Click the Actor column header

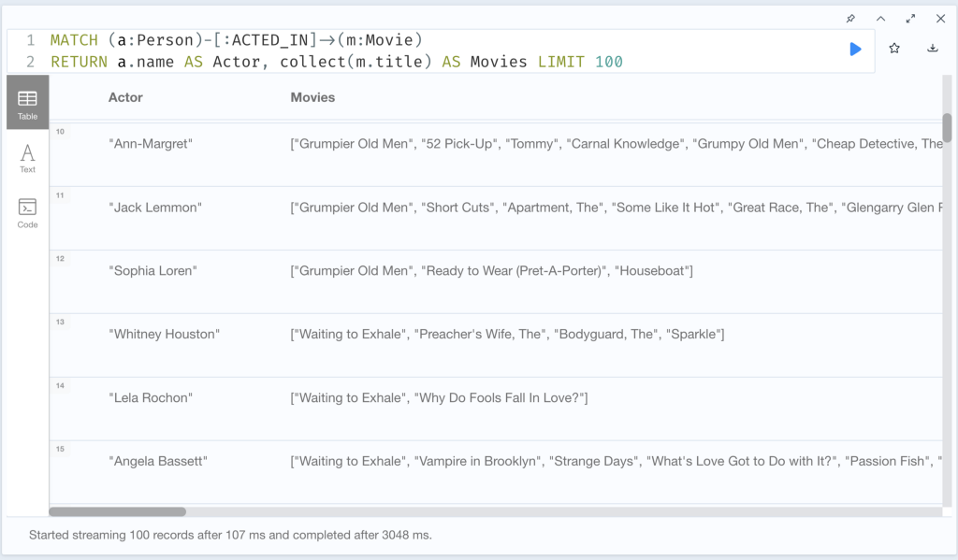[x=125, y=98]
